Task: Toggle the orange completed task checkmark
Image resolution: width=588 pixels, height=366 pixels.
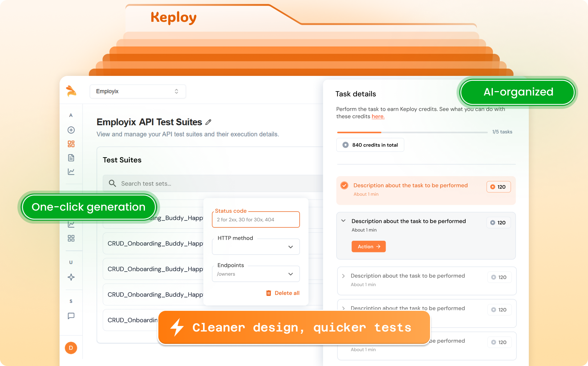Action: [344, 186]
